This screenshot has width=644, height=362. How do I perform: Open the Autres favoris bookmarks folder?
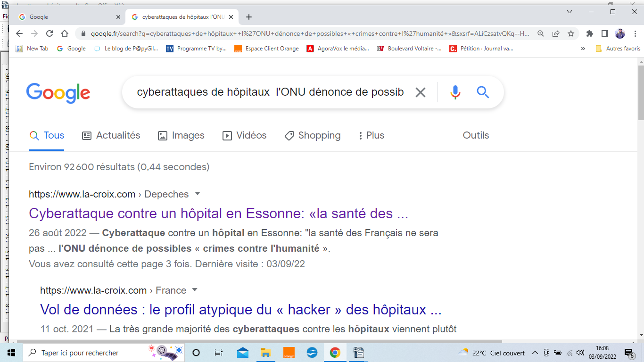click(x=618, y=49)
